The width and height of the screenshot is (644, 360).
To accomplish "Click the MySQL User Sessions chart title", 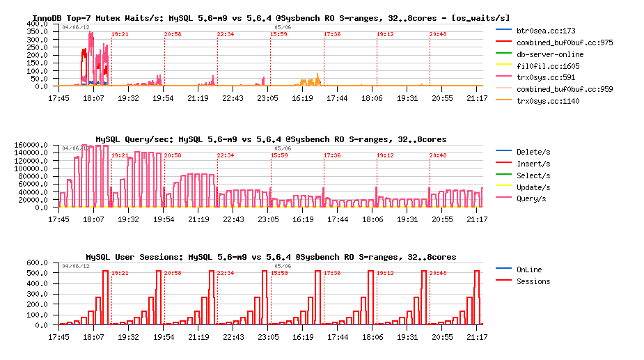I will coord(271,257).
